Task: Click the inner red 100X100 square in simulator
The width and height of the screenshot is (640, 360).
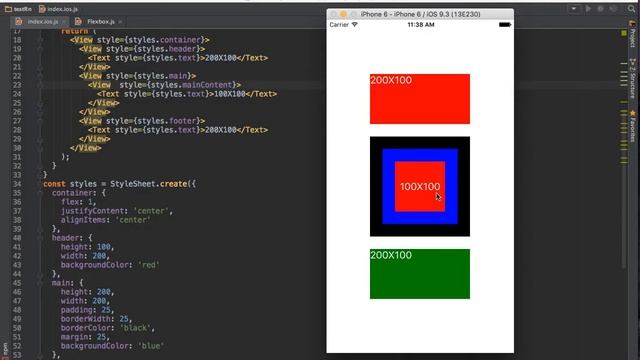Action: (x=420, y=187)
